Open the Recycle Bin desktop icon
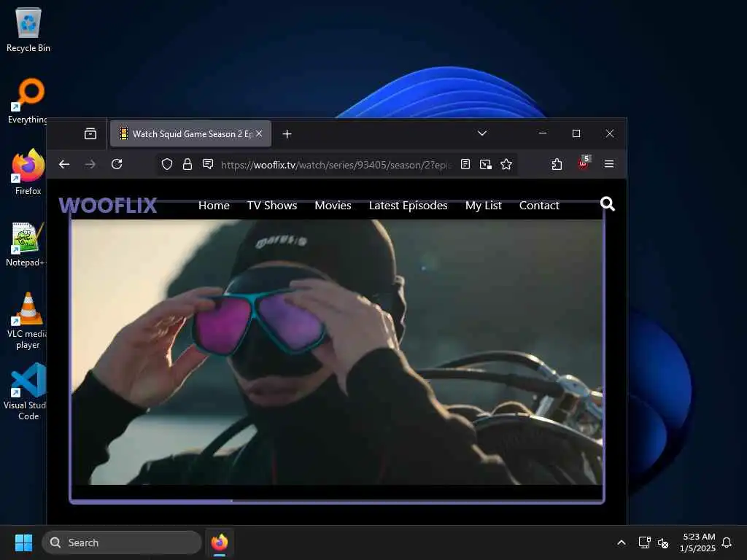 28,29
